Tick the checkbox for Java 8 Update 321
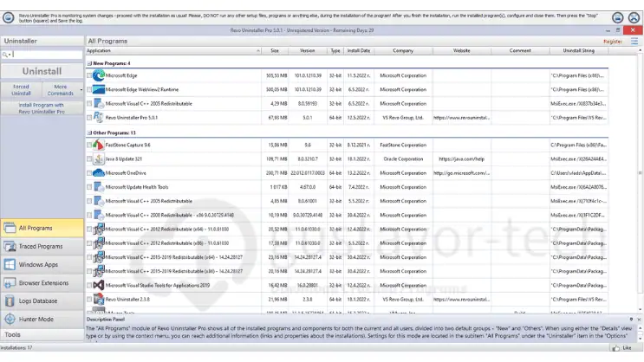This screenshot has width=644, height=362. point(89,158)
